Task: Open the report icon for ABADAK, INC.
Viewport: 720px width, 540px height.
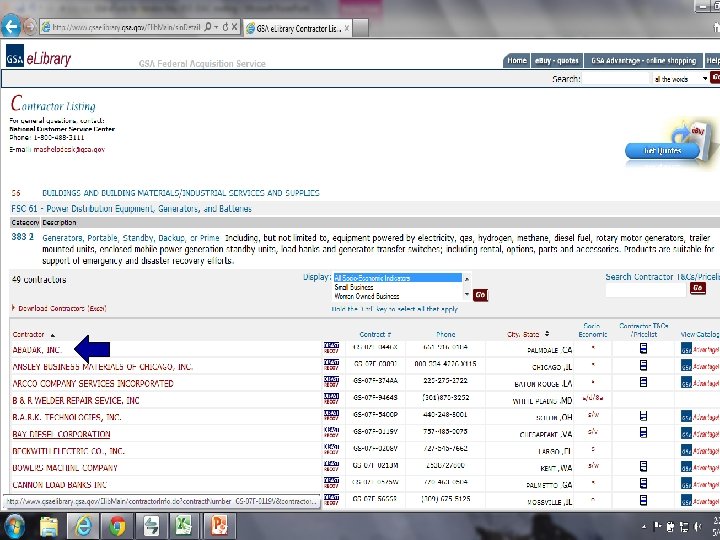Action: pos(331,348)
